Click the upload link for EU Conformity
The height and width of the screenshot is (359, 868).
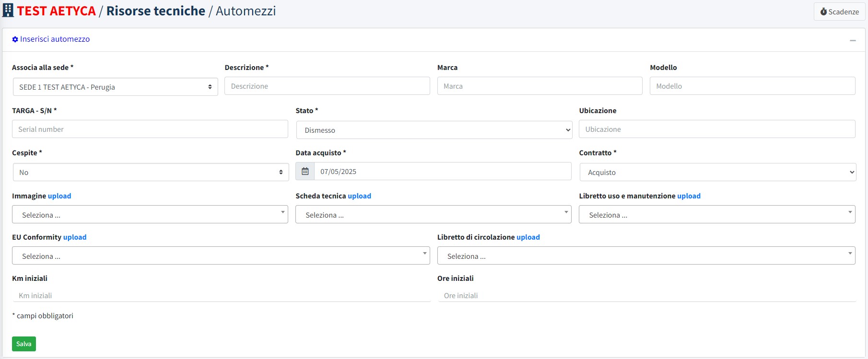(75, 237)
